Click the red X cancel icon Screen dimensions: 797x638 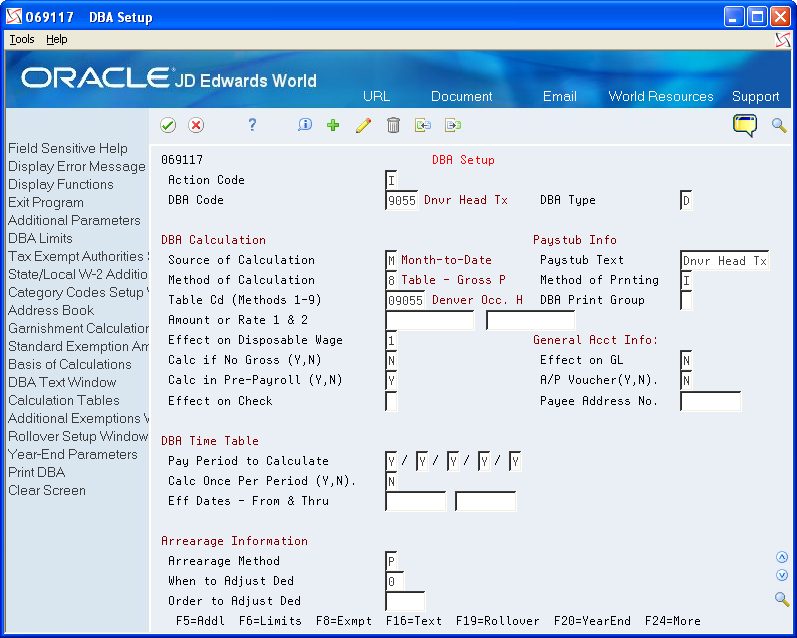click(196, 125)
